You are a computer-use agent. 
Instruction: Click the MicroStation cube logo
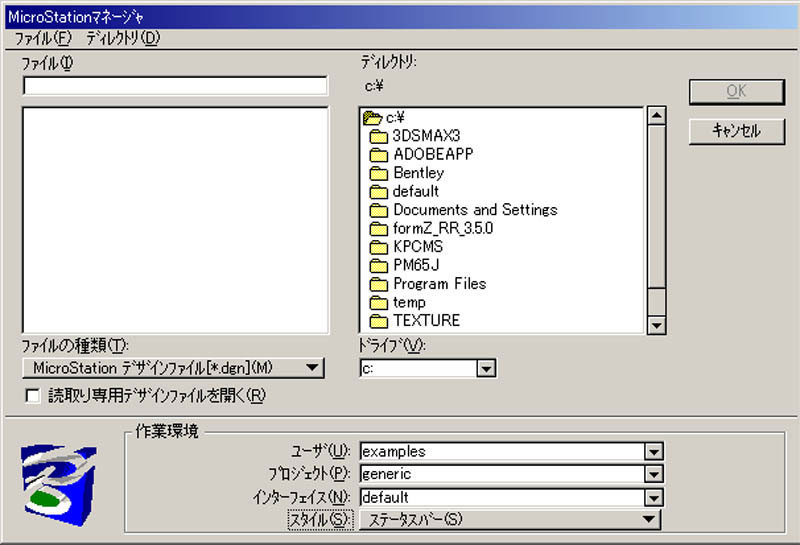[x=58, y=485]
